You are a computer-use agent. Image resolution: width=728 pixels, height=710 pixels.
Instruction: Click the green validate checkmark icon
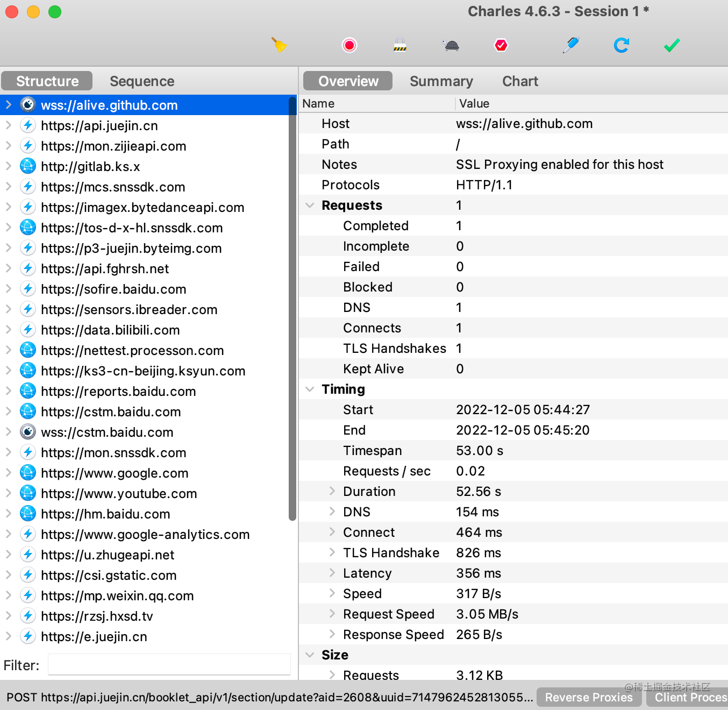pyautogui.click(x=672, y=45)
